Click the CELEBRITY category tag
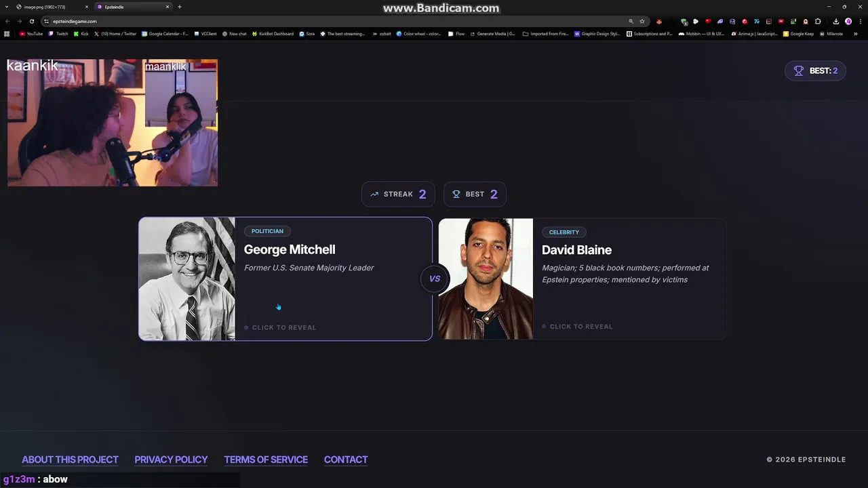This screenshot has height=488, width=868. [564, 232]
